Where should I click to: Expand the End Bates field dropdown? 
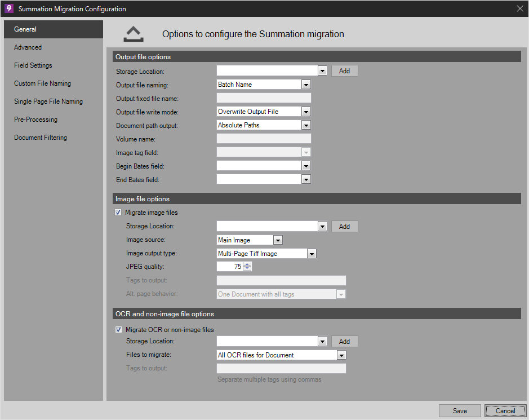coord(306,179)
